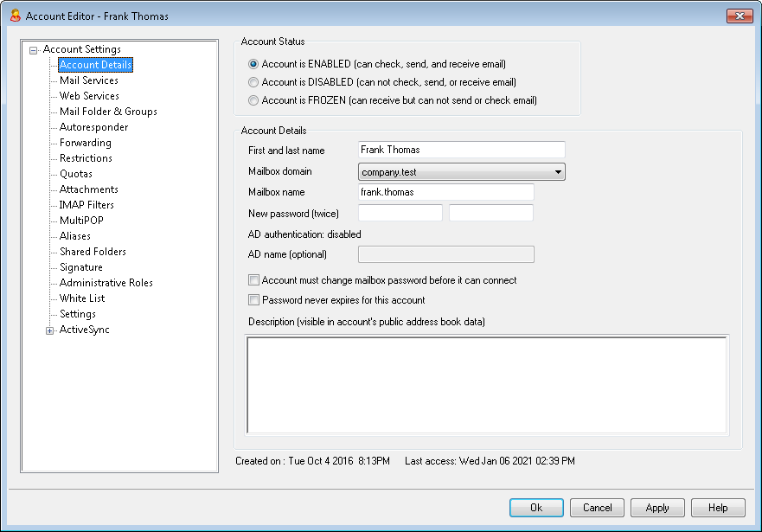Click the Account Editor title bar icon

point(15,16)
